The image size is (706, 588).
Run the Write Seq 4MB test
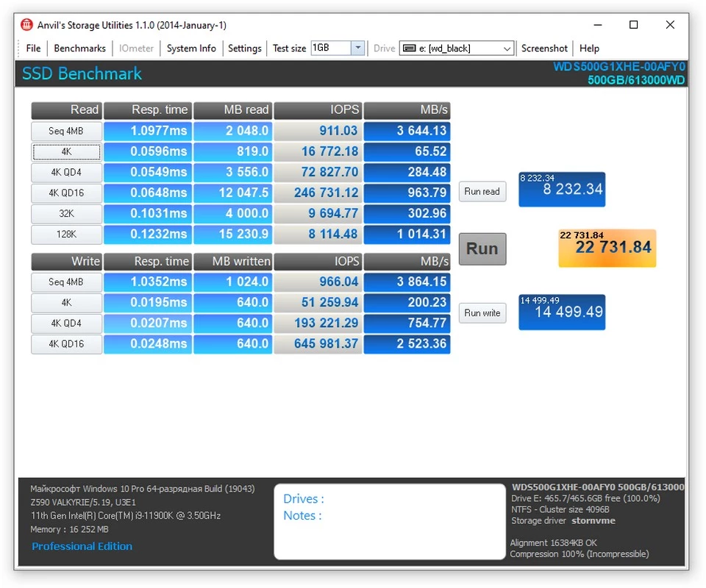(67, 282)
